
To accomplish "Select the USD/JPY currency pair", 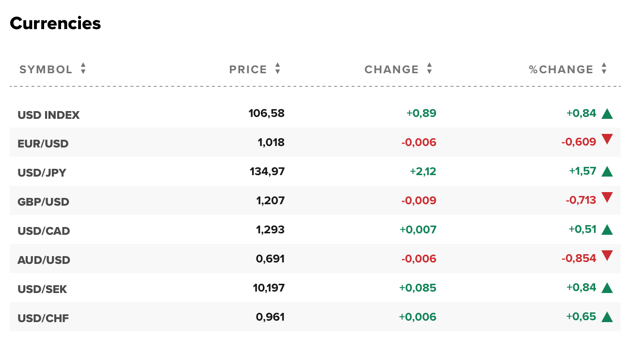I will click(x=42, y=173).
